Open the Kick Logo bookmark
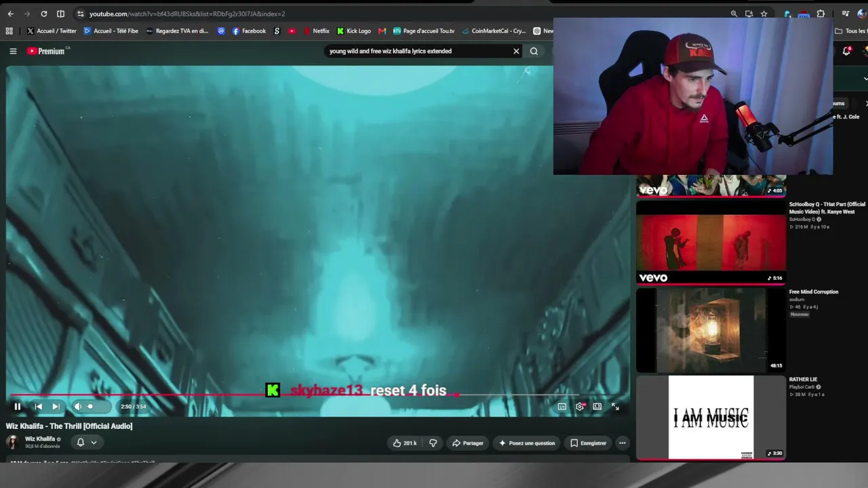Image resolution: width=868 pixels, height=488 pixels. click(354, 30)
